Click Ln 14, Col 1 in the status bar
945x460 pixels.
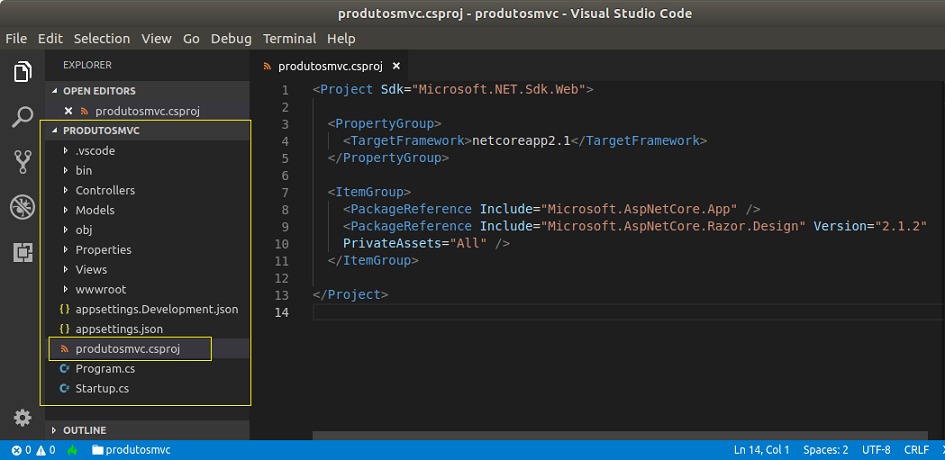point(762,450)
